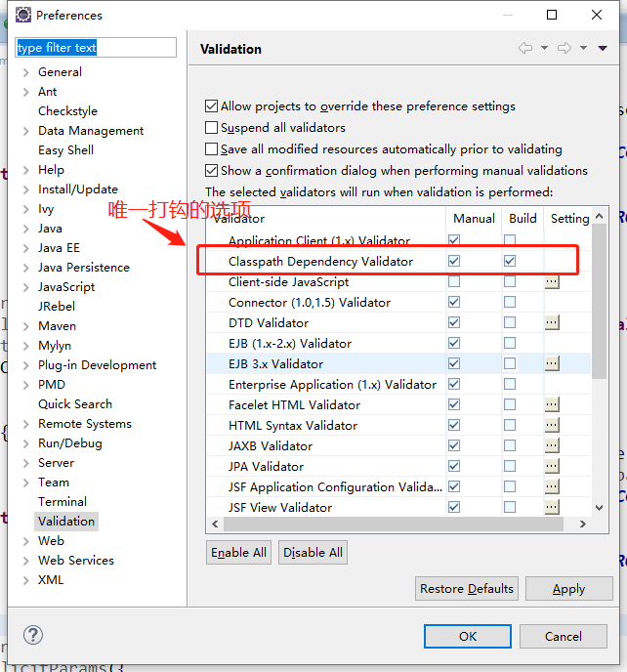Click the validator table scroll down arrow
627x672 pixels.
click(x=599, y=508)
